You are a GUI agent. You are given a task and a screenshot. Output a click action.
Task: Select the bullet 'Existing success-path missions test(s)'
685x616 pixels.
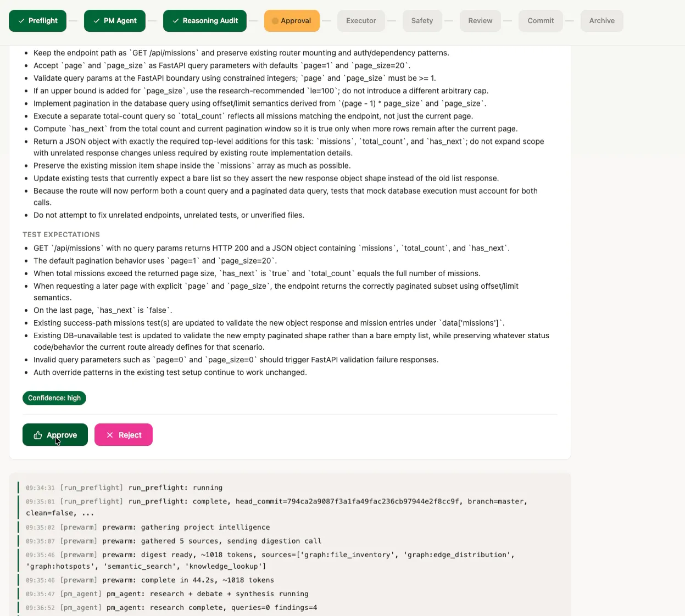click(269, 323)
